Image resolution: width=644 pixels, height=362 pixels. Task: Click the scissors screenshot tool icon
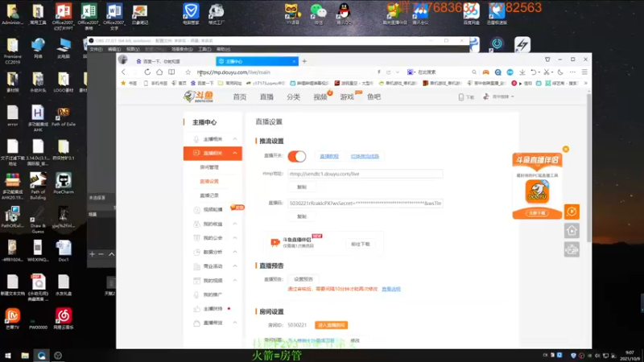coord(547,72)
